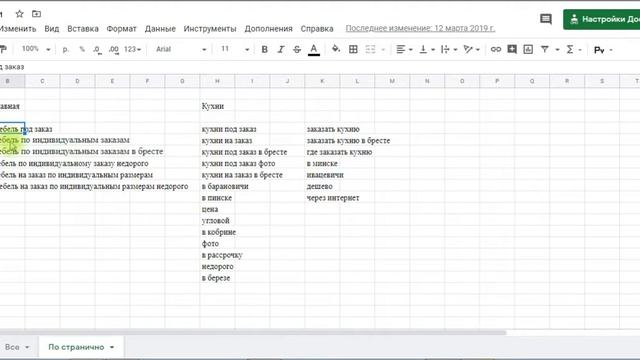640x360 pixels.
Task: Open Все sheet tab dropdown arrow
Action: pyautogui.click(x=27, y=347)
